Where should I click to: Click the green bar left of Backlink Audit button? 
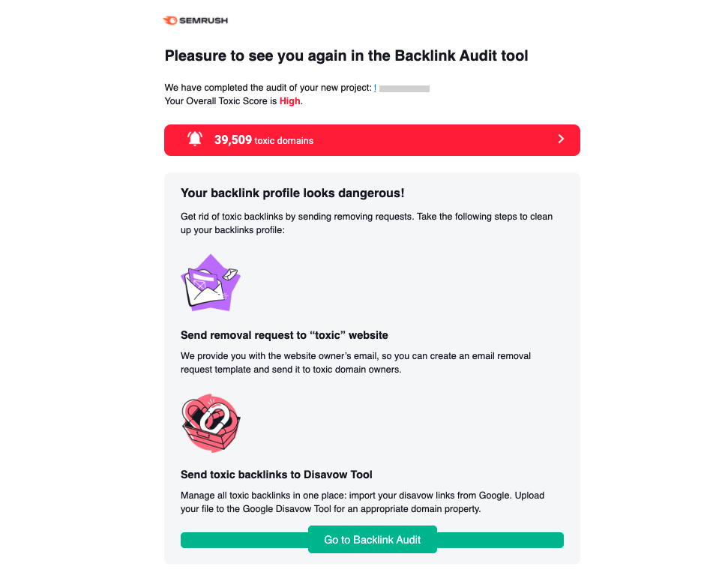click(244, 540)
